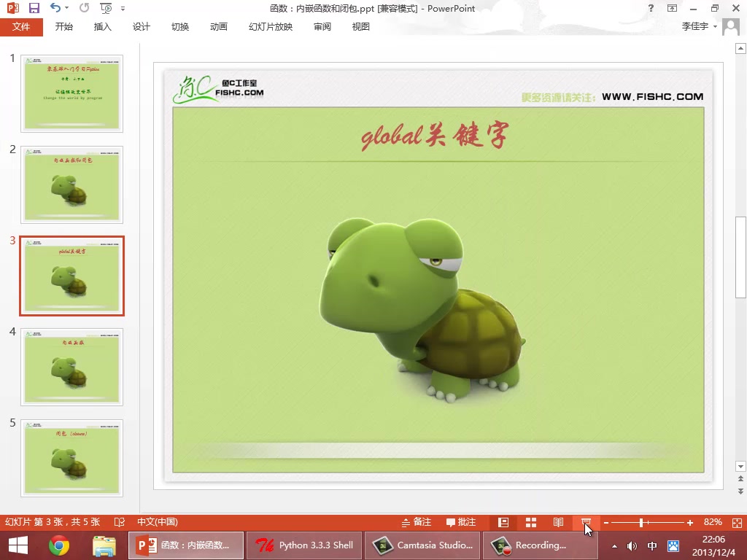Click 中文(中国) language in the status bar

[x=157, y=522]
